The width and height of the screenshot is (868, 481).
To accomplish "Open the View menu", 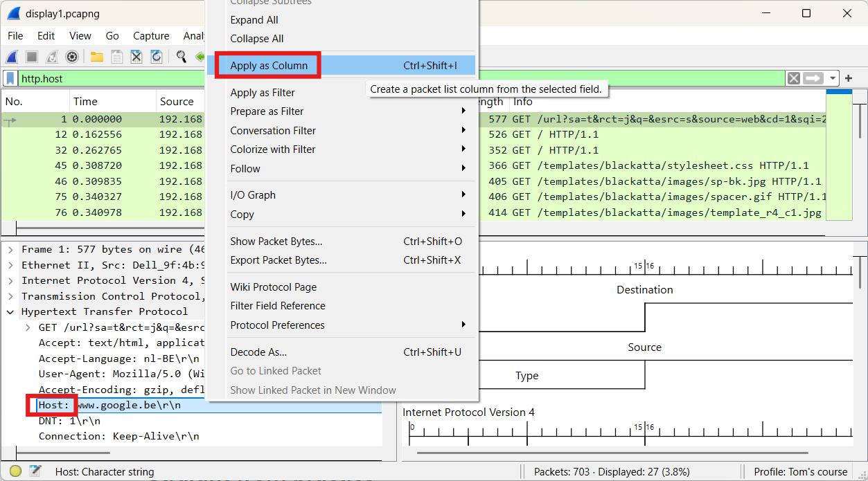I will [x=80, y=36].
